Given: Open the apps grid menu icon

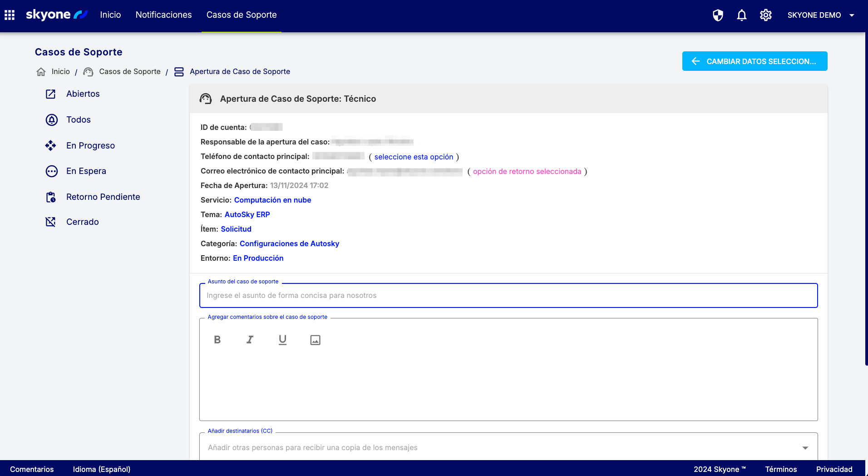Looking at the screenshot, I should click(10, 15).
